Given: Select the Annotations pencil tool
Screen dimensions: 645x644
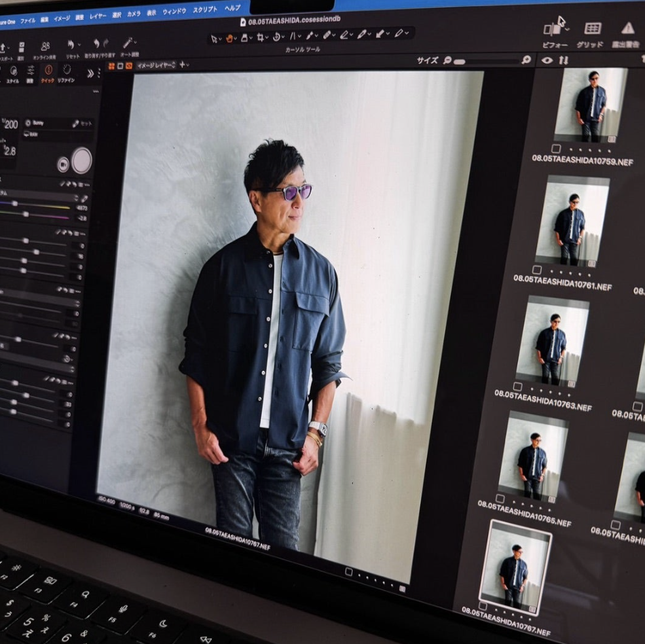Looking at the screenshot, I should [x=399, y=33].
